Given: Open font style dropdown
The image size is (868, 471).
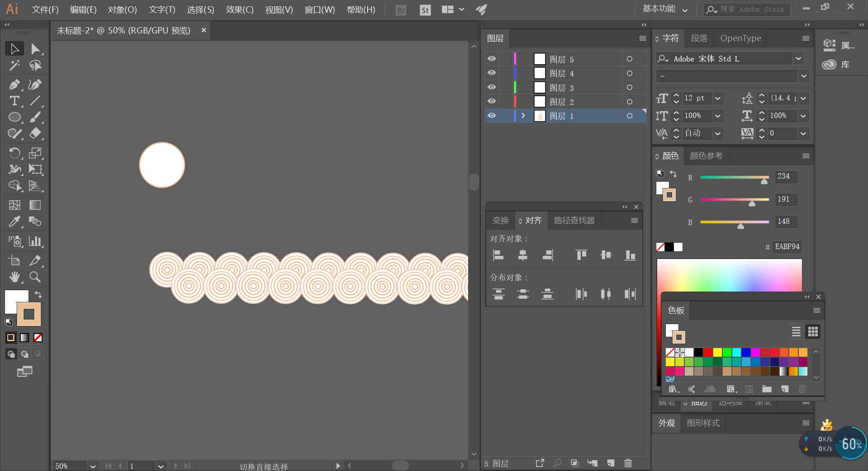Looking at the screenshot, I should tap(804, 76).
